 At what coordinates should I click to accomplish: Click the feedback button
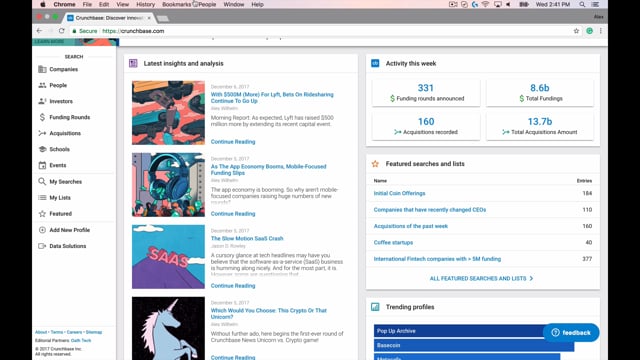(571, 333)
